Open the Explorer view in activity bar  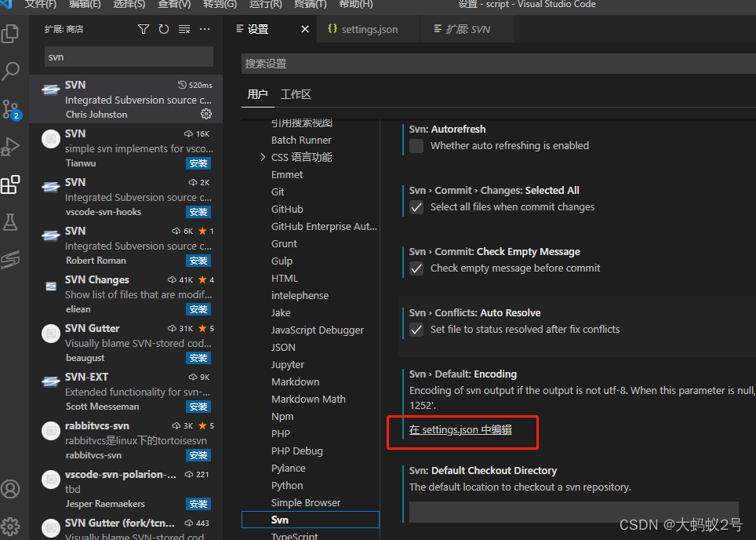click(10, 34)
